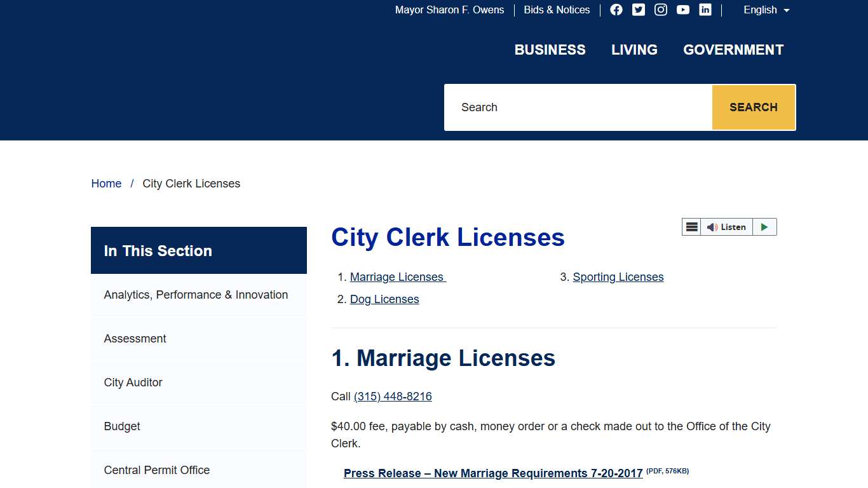Viewport: 868px width, 488px height.
Task: Open the English language selector
Action: pos(765,10)
